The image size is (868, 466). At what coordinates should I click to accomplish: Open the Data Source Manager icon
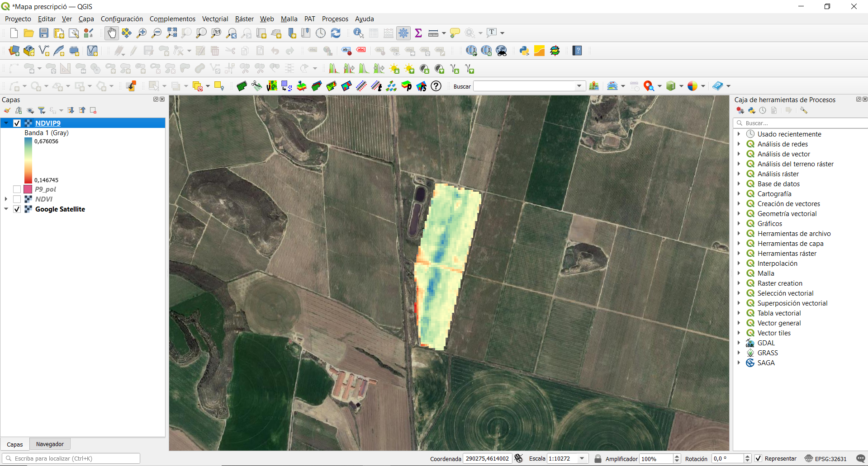14,51
